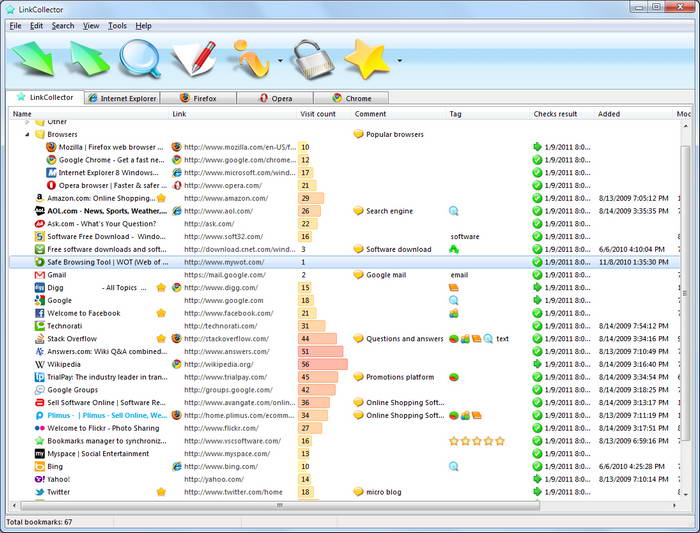The image size is (700, 533).
Task: Switch to the LinkCollector tab
Action: [45, 97]
